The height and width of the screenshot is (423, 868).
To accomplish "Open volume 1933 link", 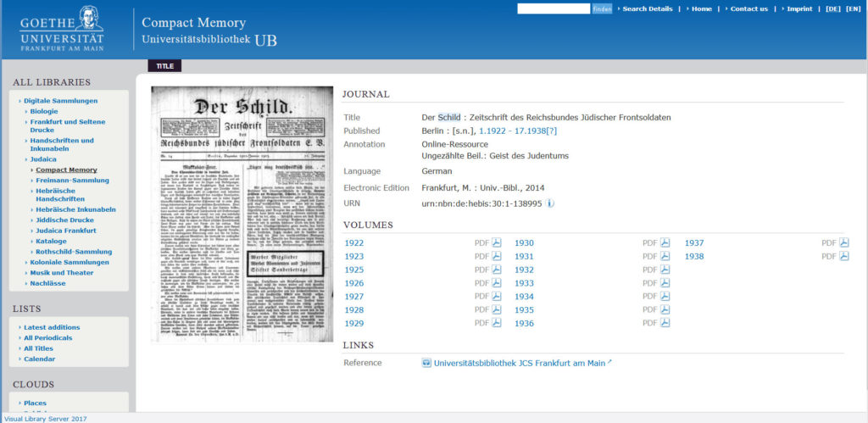I will (x=524, y=283).
